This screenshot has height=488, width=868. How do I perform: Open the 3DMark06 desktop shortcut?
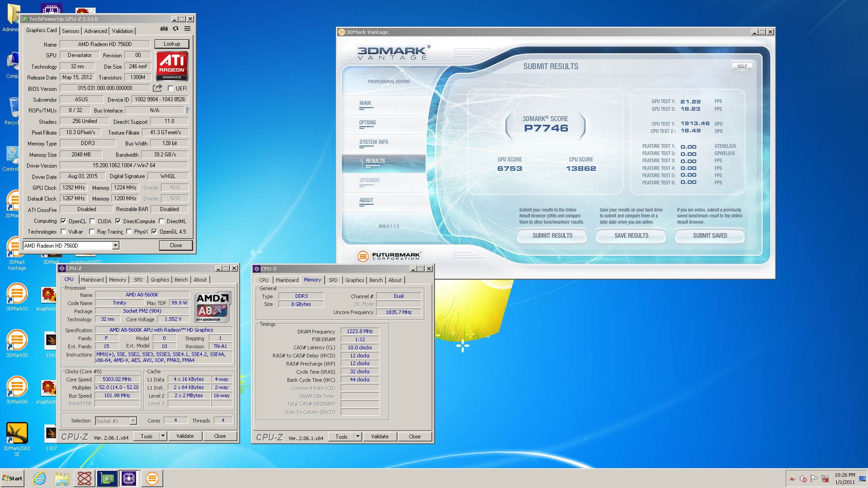pos(17,390)
